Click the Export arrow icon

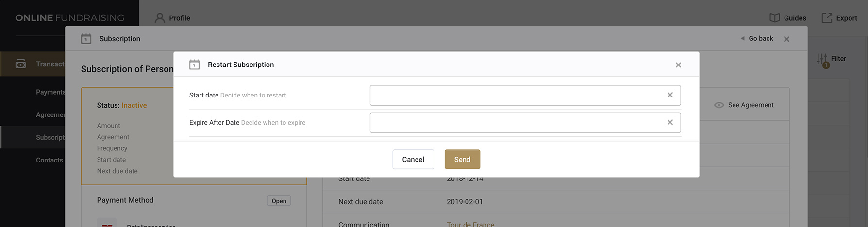click(x=827, y=18)
